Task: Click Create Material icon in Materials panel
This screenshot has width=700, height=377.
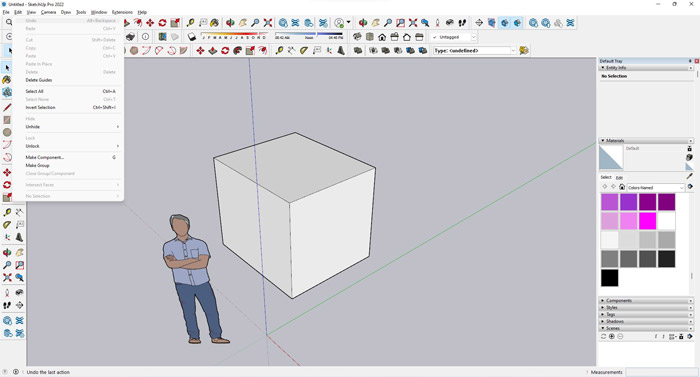Action: tap(689, 157)
